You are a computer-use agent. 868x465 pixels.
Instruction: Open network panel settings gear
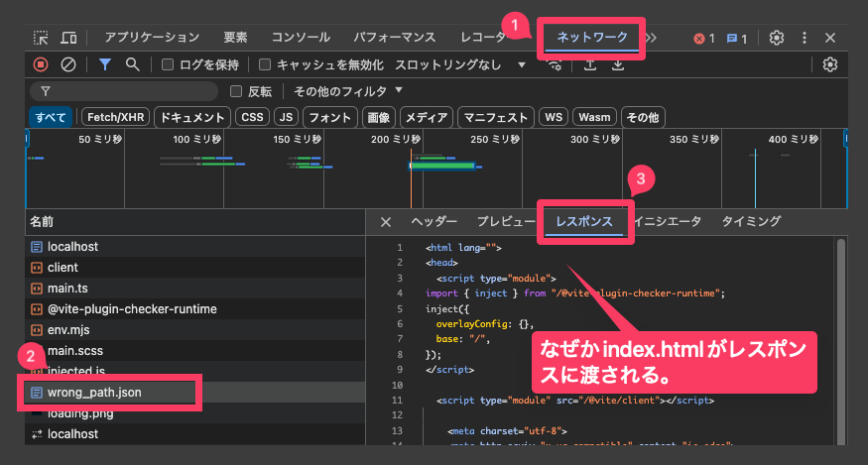tap(829, 64)
